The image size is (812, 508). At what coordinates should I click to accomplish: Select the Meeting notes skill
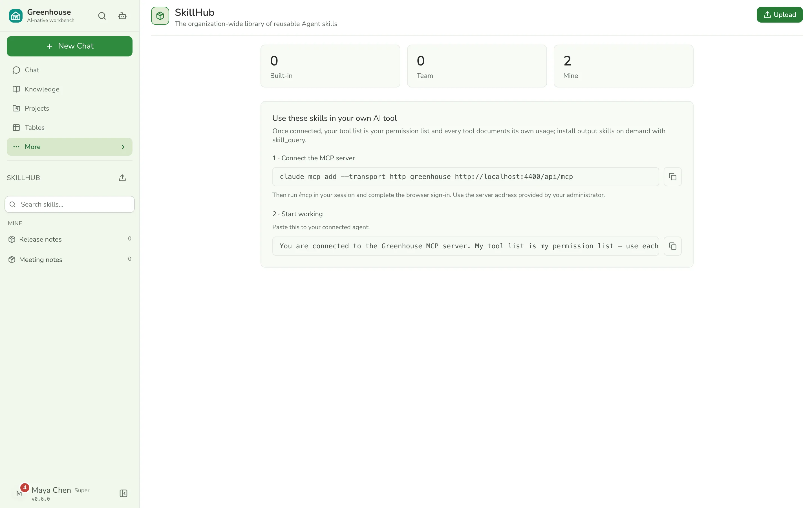[69, 260]
